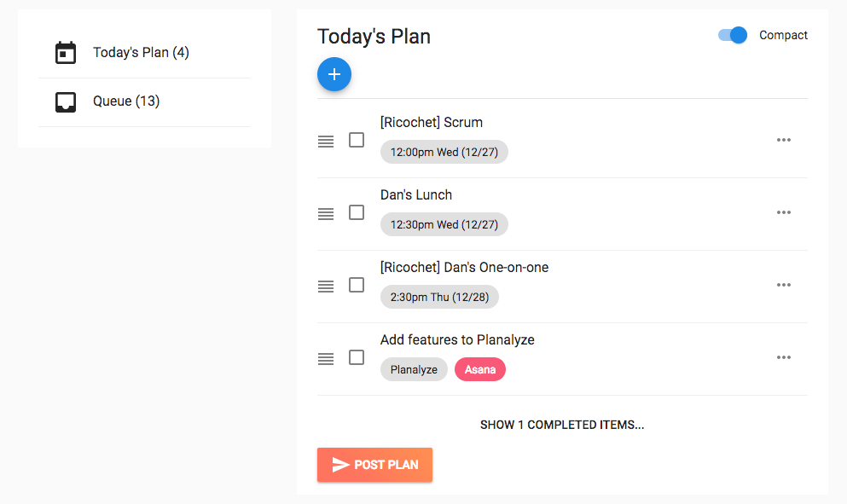Mark Dan's Lunch as complete
847x504 pixels.
tap(357, 212)
